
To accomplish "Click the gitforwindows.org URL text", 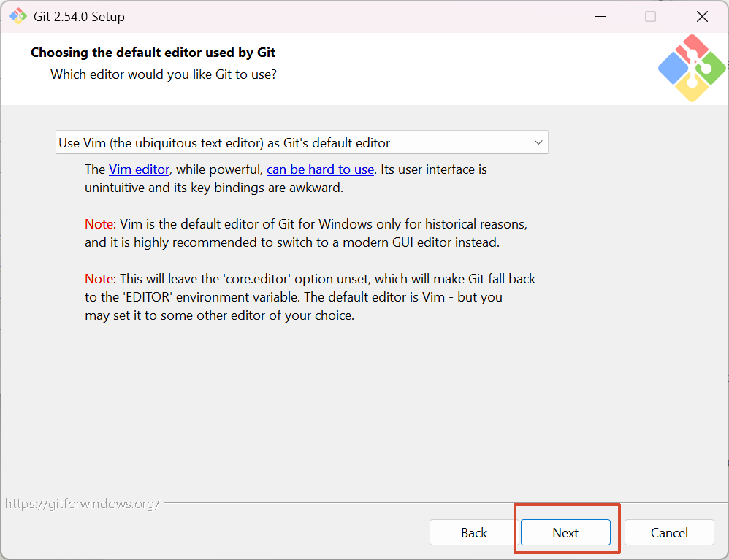I will (x=82, y=504).
